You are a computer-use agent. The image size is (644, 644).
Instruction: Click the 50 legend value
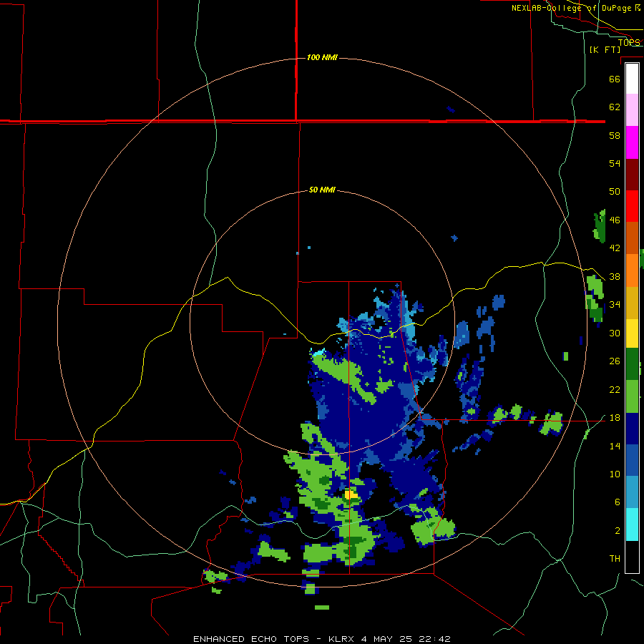pos(615,191)
